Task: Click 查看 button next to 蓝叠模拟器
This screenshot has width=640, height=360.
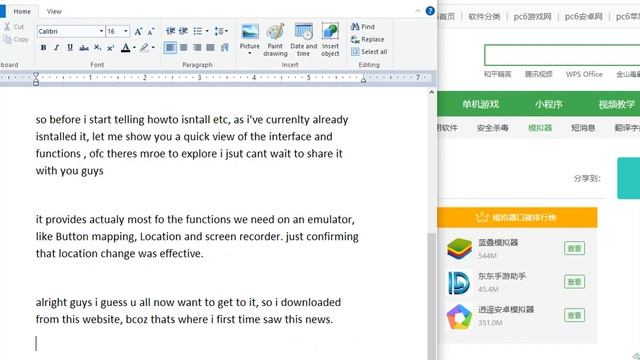Action: pos(574,248)
